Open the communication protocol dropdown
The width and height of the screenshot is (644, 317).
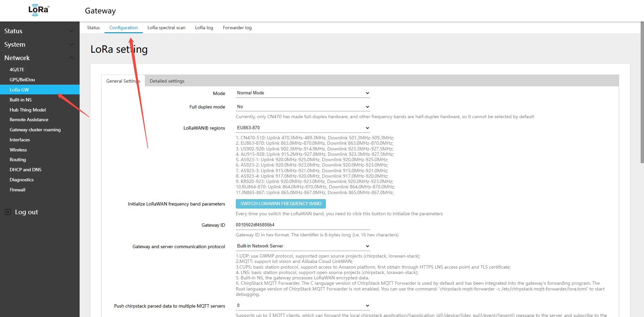302,246
